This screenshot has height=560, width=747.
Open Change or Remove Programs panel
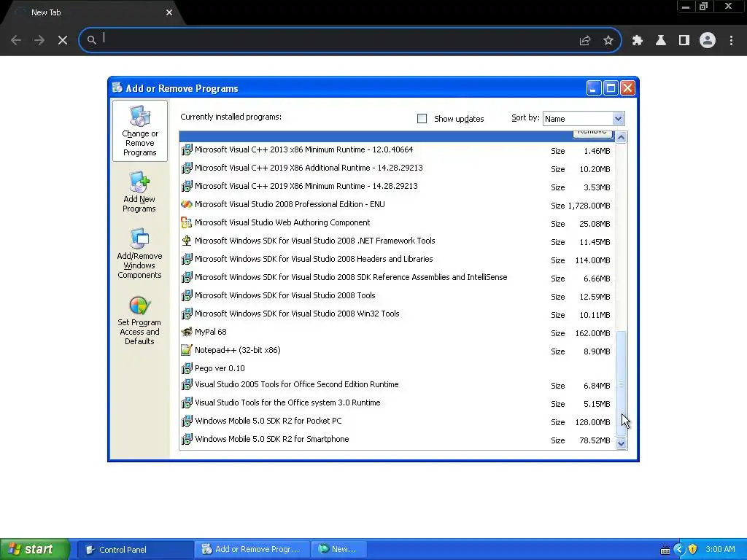pyautogui.click(x=139, y=131)
